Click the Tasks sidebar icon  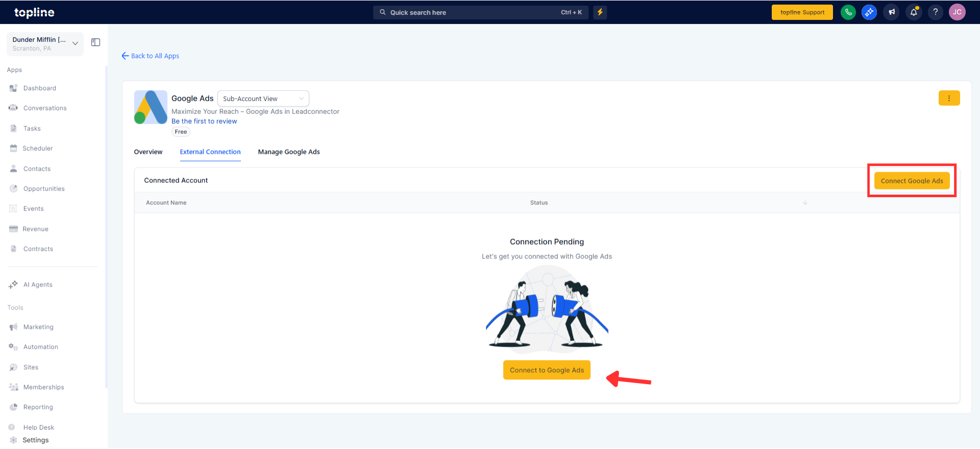pyautogui.click(x=13, y=128)
